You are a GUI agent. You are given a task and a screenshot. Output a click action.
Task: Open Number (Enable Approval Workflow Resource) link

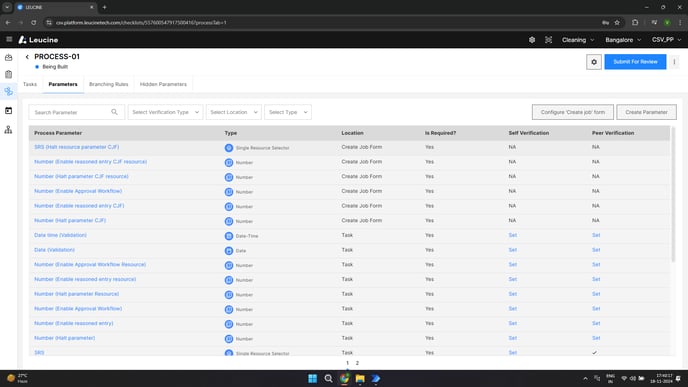point(90,265)
